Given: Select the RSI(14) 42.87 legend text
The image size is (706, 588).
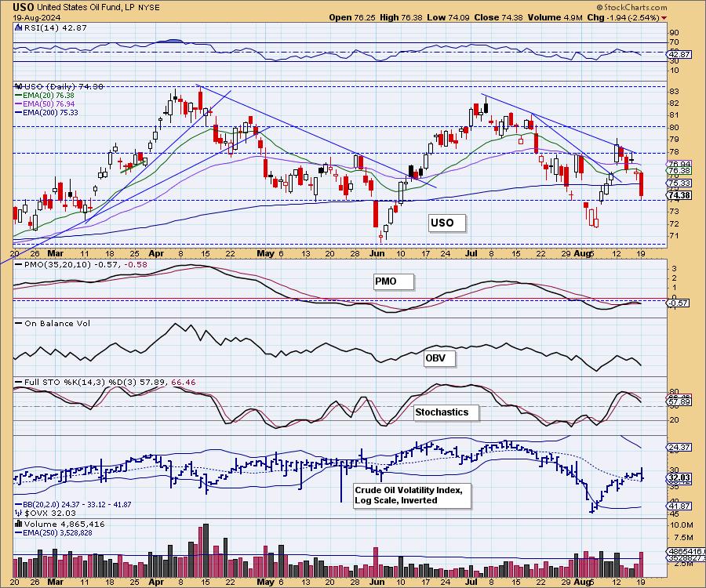Looking at the screenshot, I should [x=56, y=27].
